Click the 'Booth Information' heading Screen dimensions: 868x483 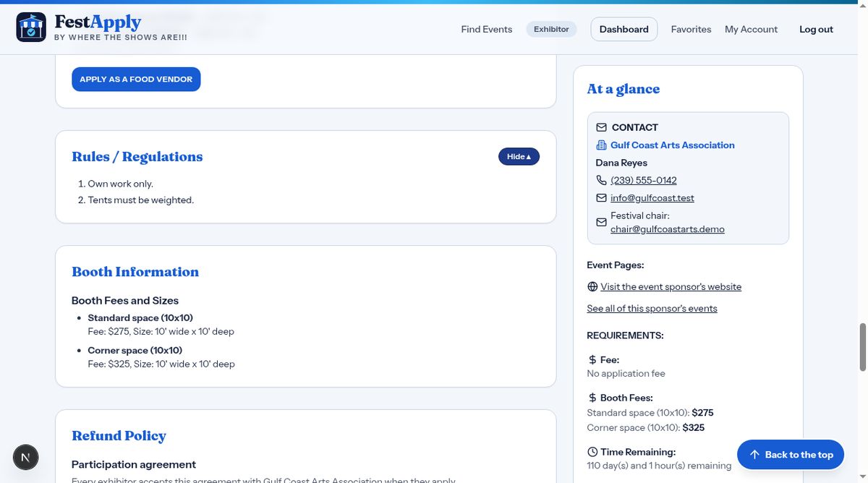[135, 272]
